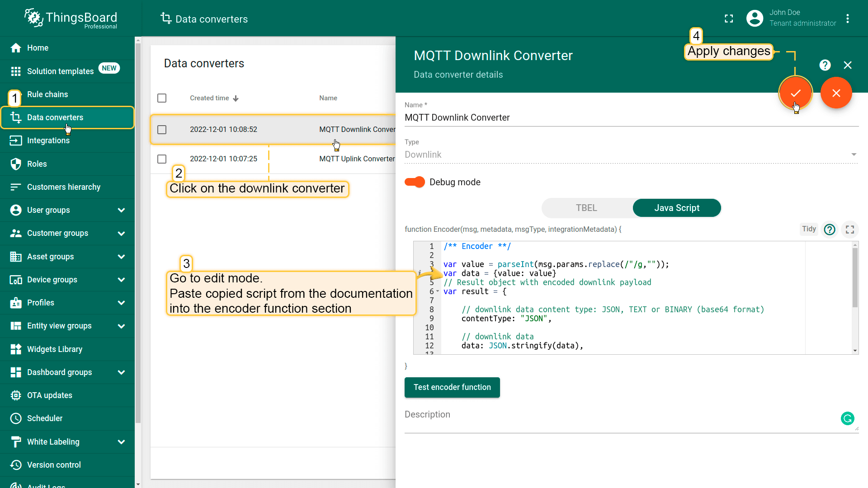868x488 pixels.
Task: Click the Version control history icon
Action: pyautogui.click(x=16, y=465)
